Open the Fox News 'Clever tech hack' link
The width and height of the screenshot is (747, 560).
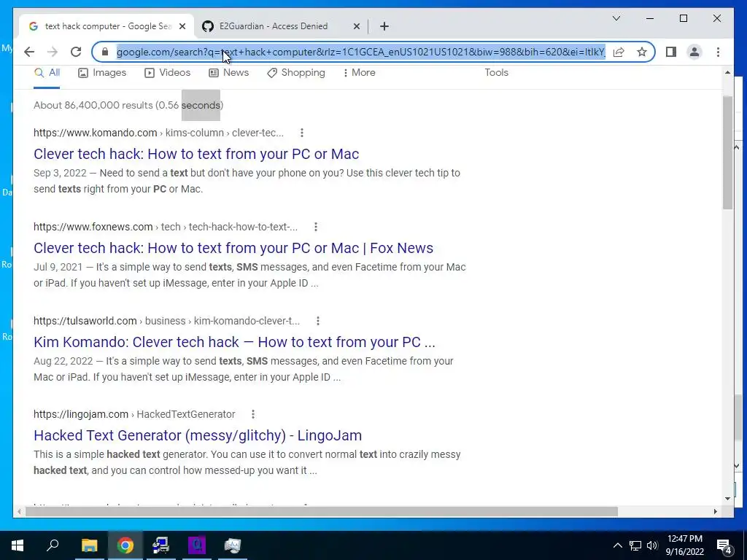point(233,248)
